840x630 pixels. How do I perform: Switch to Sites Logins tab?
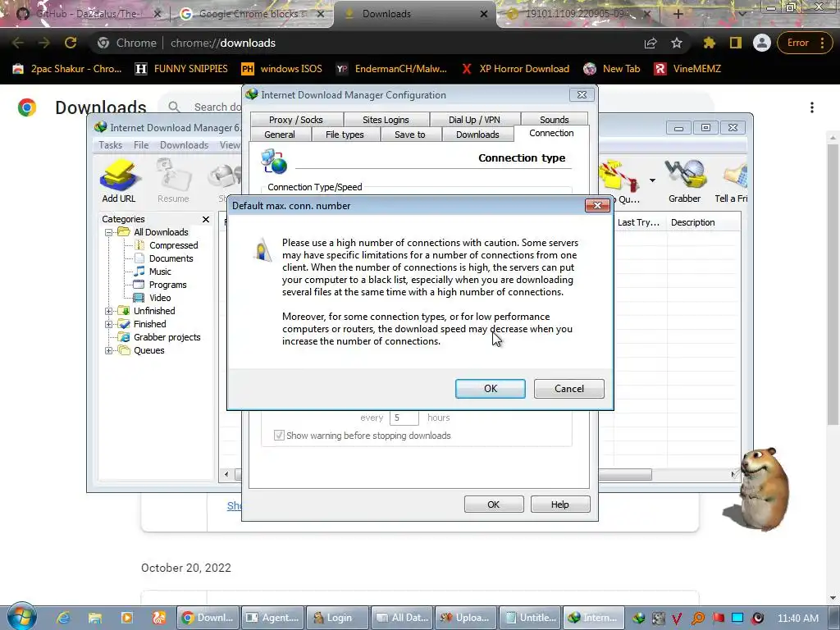pyautogui.click(x=386, y=120)
